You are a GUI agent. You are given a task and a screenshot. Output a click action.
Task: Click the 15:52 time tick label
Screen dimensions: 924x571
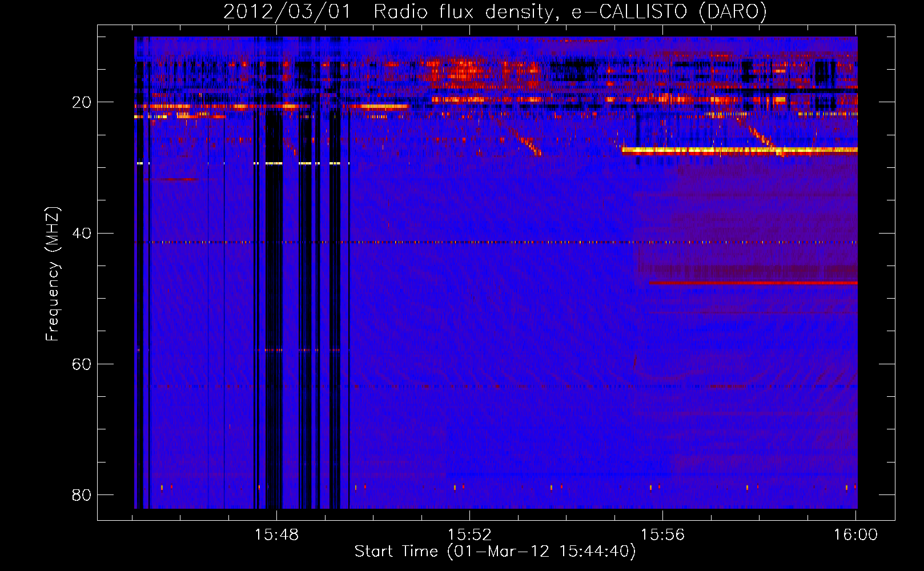469,535
